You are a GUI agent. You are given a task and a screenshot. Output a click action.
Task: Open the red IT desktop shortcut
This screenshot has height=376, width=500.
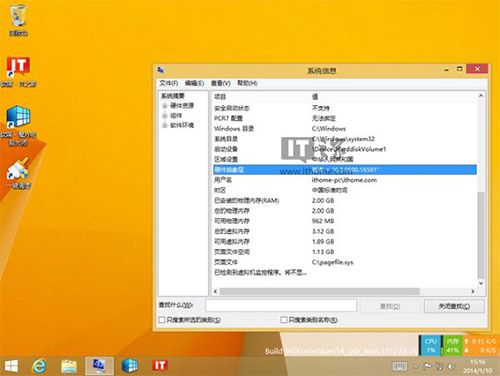pos(18,72)
